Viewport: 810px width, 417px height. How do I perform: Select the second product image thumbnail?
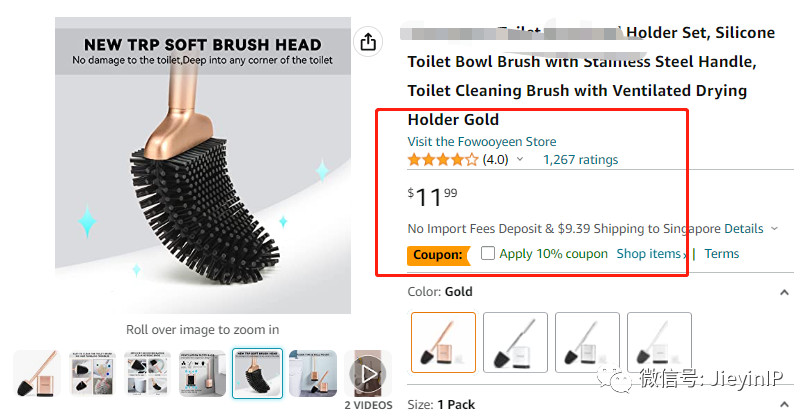click(92, 374)
